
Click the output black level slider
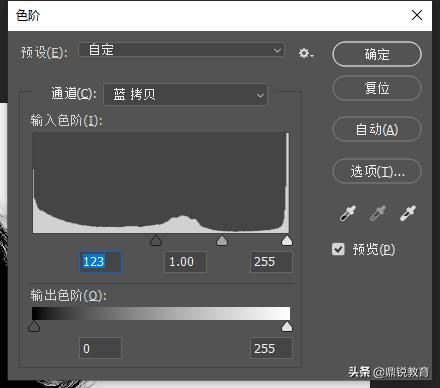34,326
